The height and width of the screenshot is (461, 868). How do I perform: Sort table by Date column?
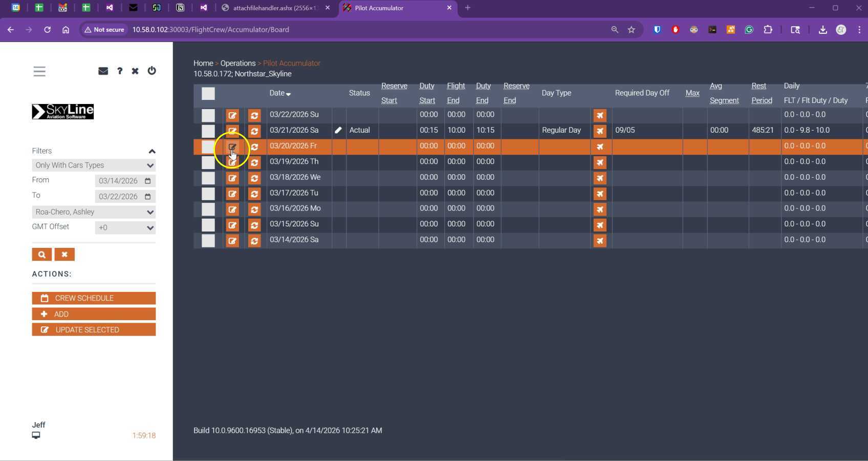(280, 93)
